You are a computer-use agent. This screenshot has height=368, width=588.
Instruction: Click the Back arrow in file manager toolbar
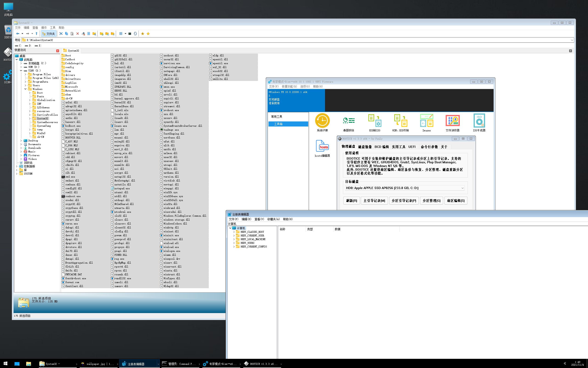pyautogui.click(x=17, y=34)
